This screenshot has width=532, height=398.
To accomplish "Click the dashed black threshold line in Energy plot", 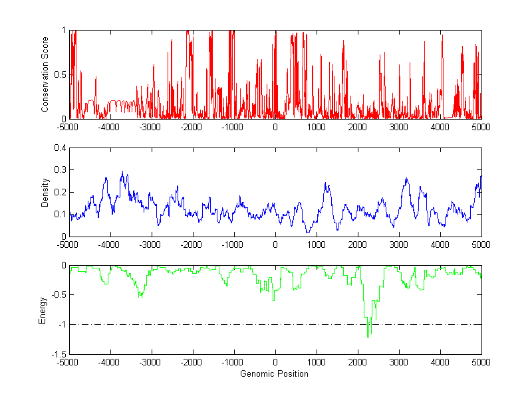I will (x=199, y=324).
